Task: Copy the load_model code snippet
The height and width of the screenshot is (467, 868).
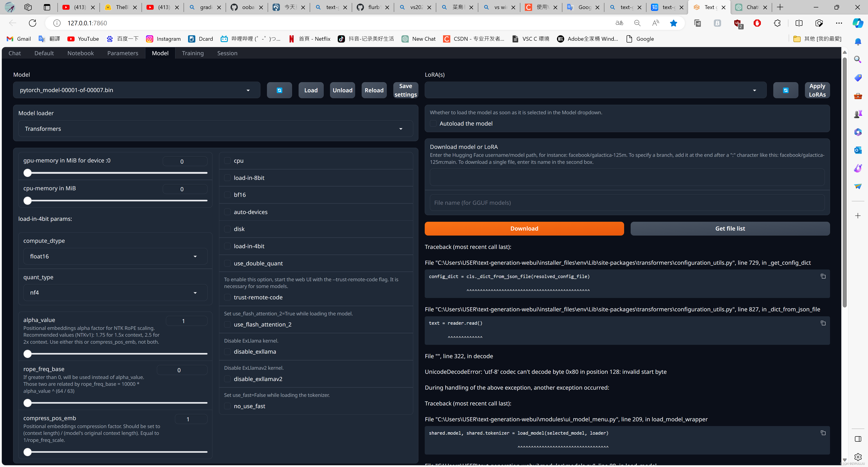Action: pyautogui.click(x=823, y=433)
